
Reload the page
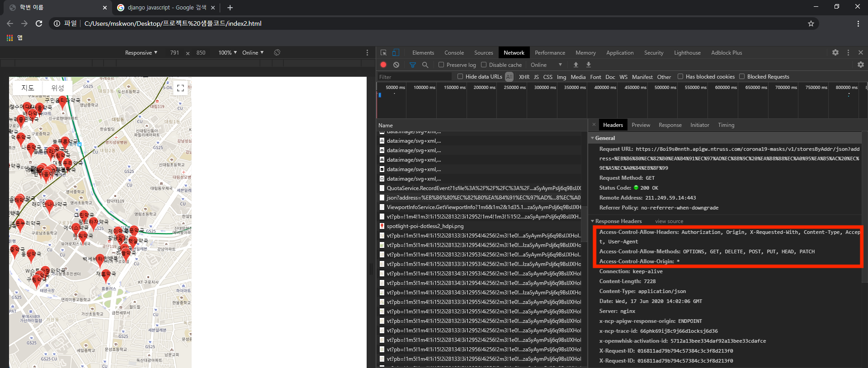click(x=39, y=23)
